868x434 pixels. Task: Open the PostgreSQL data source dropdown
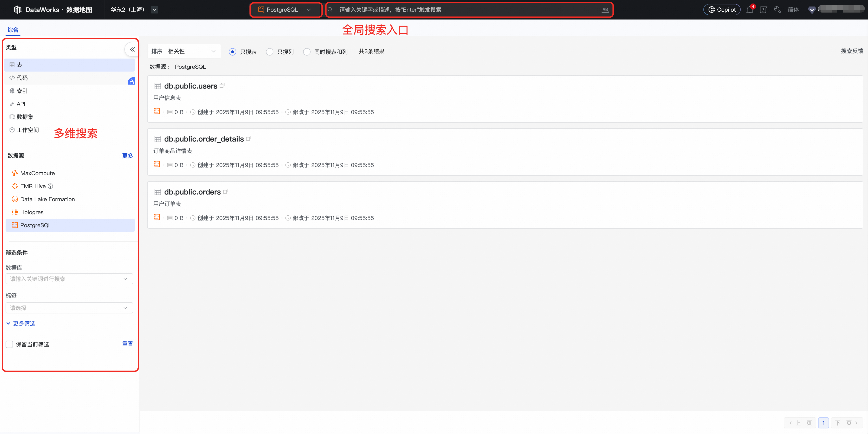pyautogui.click(x=285, y=10)
